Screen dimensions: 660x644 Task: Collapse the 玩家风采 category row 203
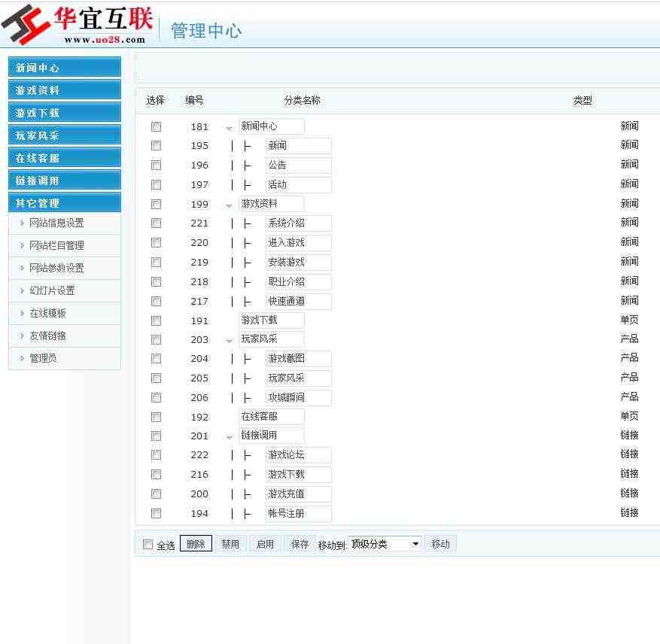(229, 341)
